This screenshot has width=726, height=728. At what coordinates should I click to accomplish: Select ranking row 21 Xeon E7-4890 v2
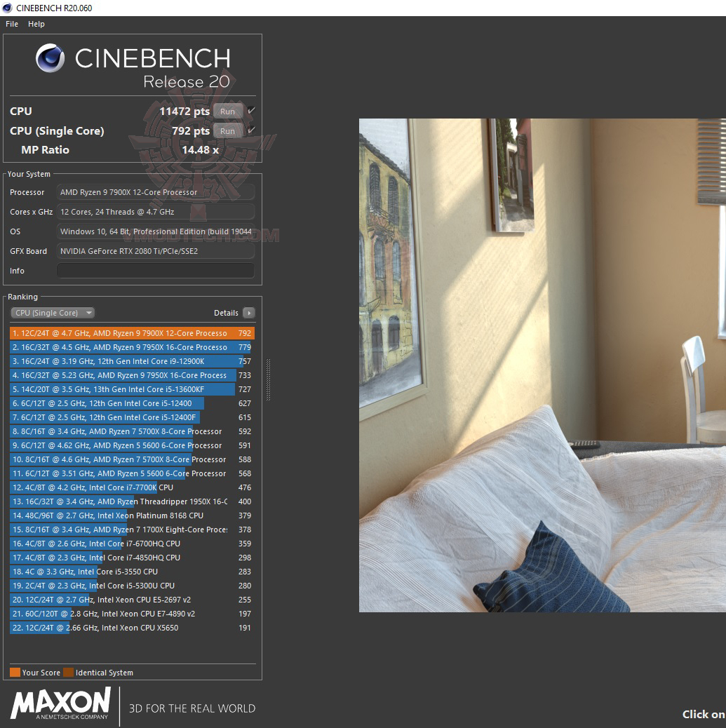tap(132, 614)
